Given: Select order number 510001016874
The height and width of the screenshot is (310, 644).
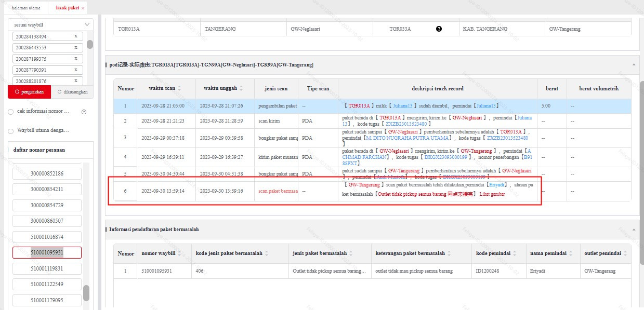Looking at the screenshot, I should (47, 237).
